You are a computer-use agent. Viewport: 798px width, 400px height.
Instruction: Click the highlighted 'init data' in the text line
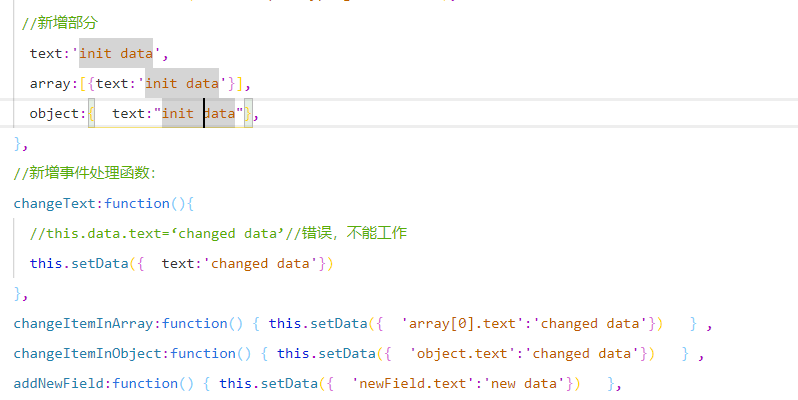116,53
